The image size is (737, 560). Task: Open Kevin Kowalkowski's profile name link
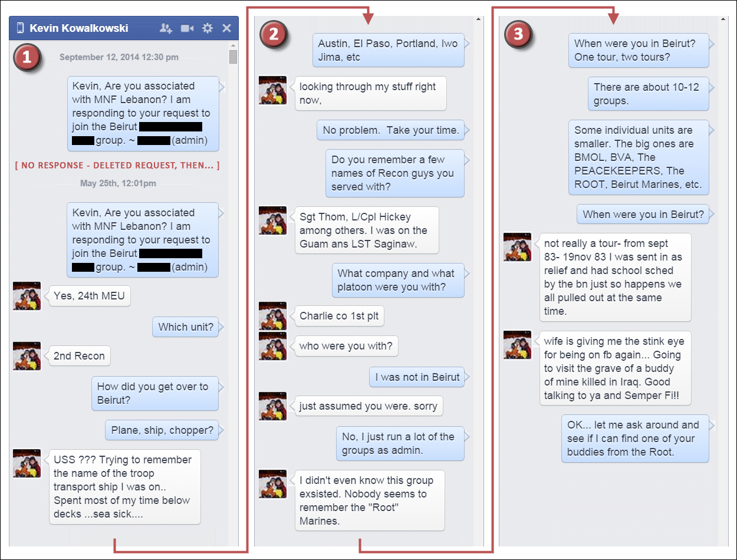click(x=79, y=28)
